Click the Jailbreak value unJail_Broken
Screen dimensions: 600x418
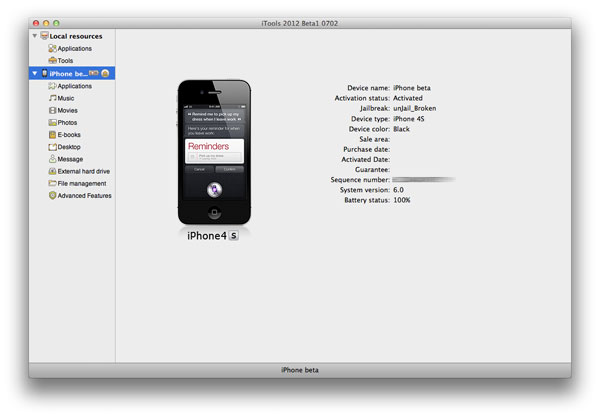click(414, 108)
